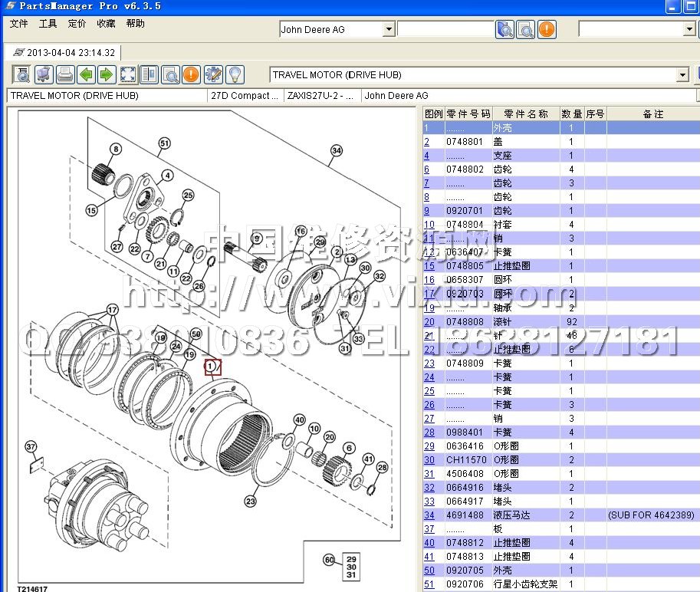
Task: Click the light bulb tips icon
Action: 235,74
